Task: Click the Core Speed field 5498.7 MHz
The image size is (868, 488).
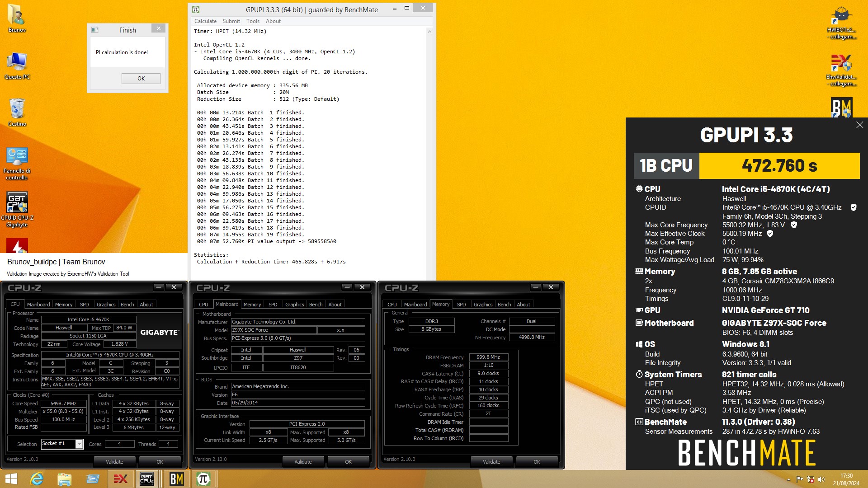Action: (64, 404)
